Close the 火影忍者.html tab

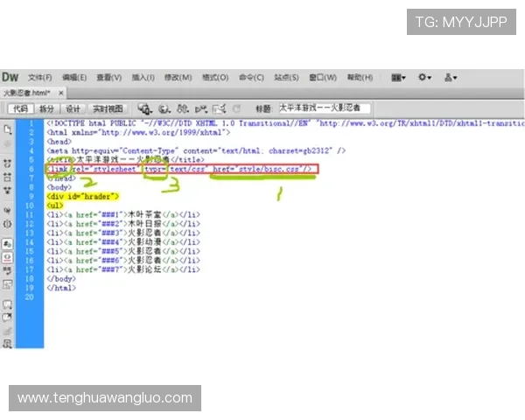tap(61, 93)
